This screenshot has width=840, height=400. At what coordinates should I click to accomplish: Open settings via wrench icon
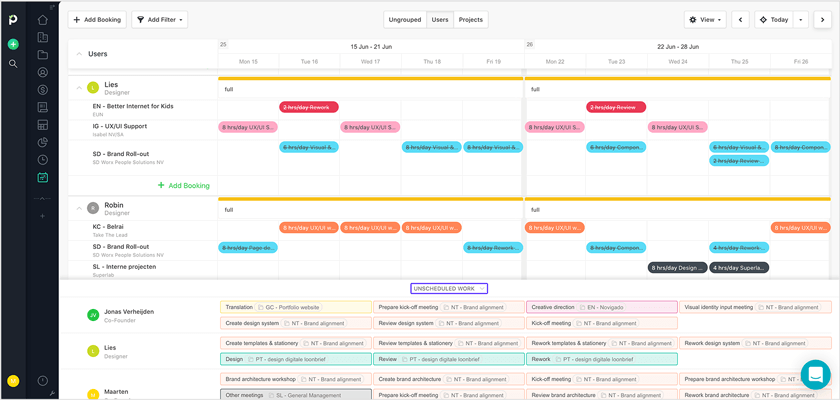[52, 393]
